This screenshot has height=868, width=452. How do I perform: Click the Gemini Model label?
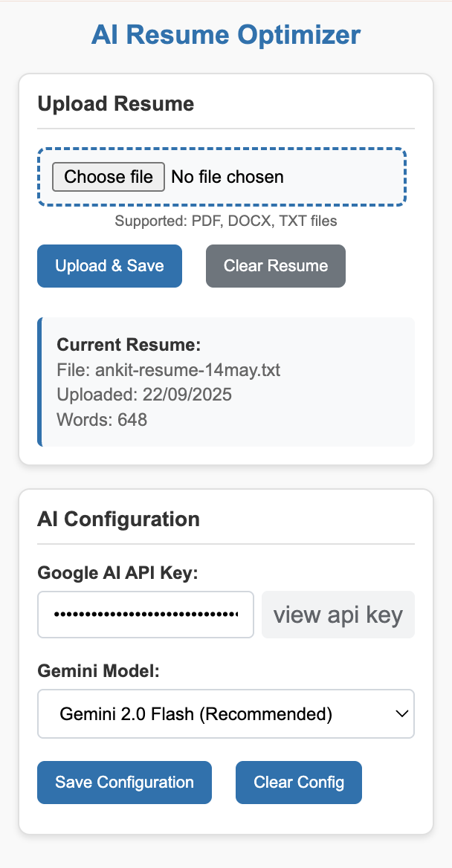point(98,671)
